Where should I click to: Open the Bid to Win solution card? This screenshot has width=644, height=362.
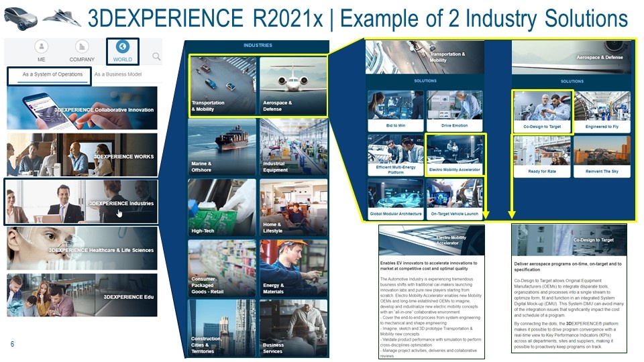click(x=396, y=111)
